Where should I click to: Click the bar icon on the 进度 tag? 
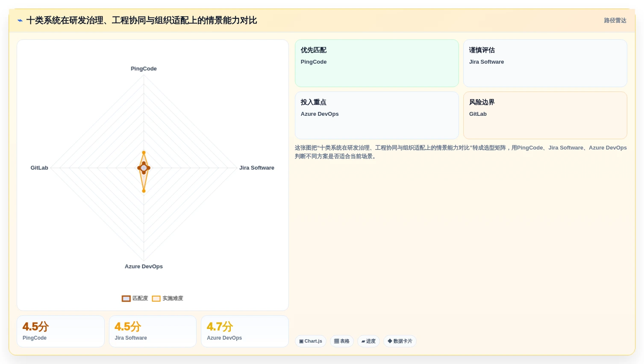point(363,341)
